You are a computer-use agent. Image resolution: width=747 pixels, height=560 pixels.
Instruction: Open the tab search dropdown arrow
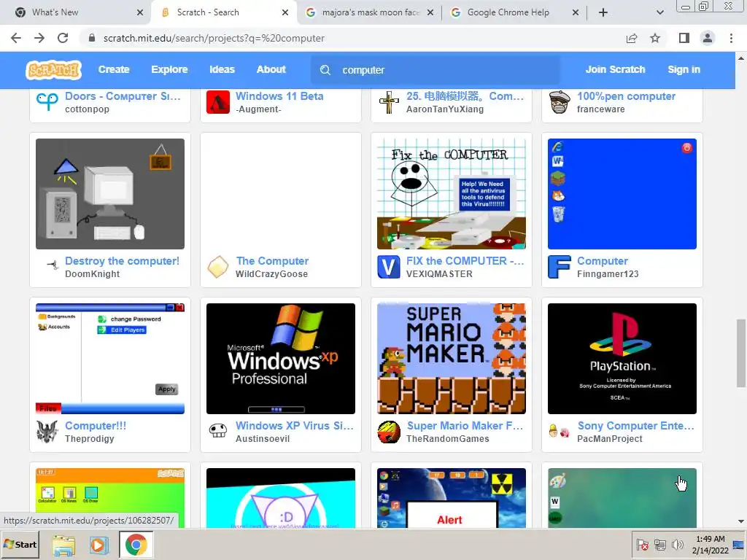(659, 12)
